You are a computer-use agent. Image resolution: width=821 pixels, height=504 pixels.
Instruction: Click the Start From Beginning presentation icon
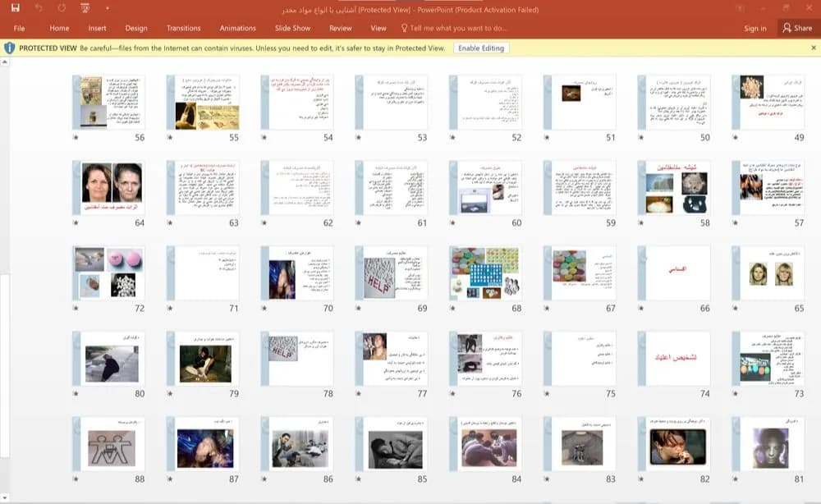coord(85,8)
